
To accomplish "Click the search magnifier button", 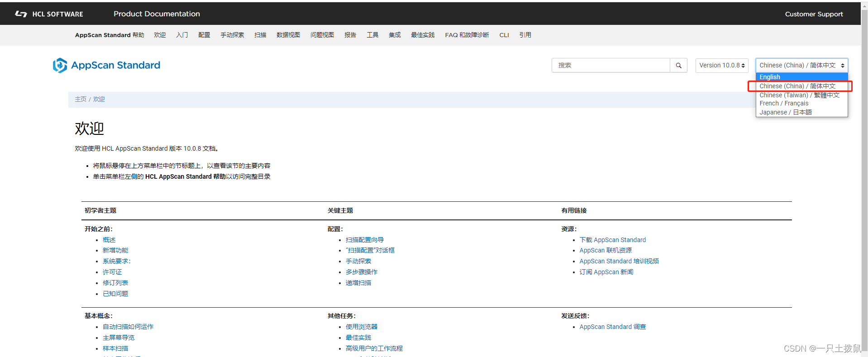I will [678, 65].
